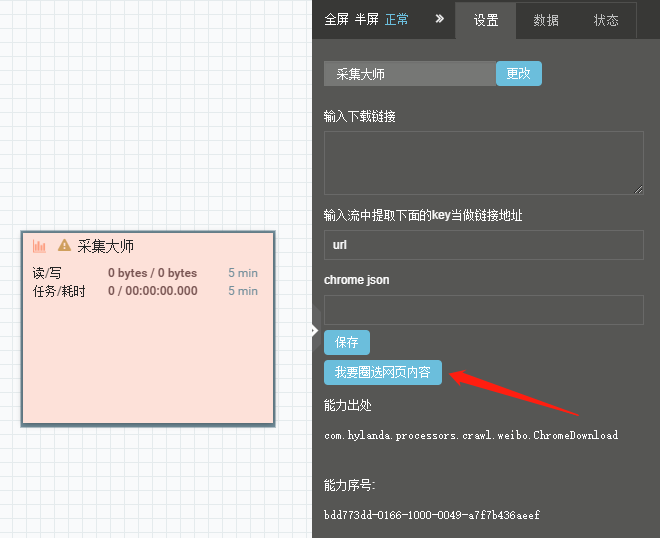Switch to 全屏 view mode
Screen dimensions: 660x538
(336, 19)
